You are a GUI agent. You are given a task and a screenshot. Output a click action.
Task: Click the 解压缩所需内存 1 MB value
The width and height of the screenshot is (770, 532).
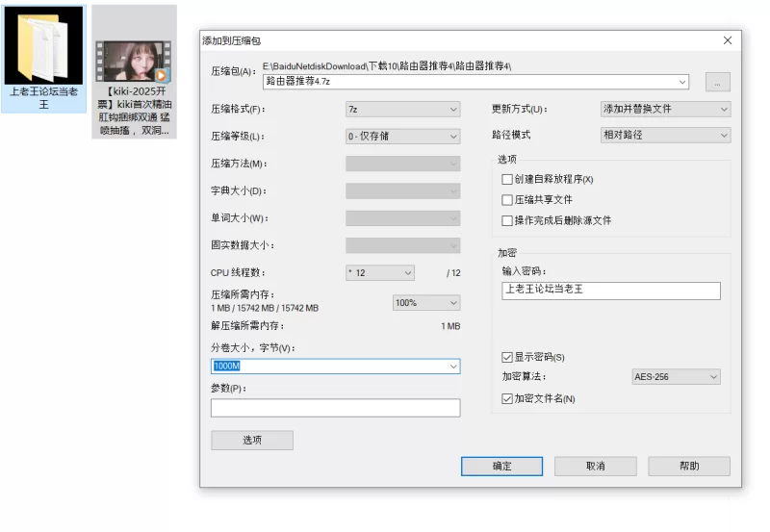click(450, 326)
